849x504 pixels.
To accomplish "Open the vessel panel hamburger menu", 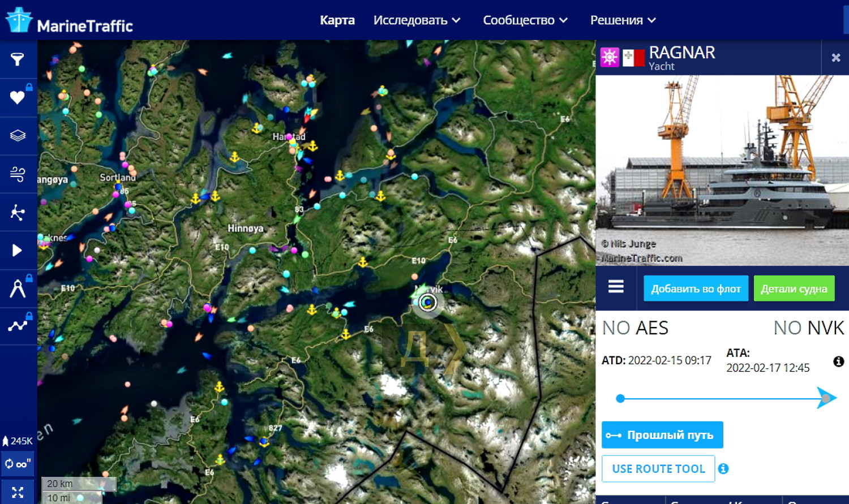I will [616, 287].
